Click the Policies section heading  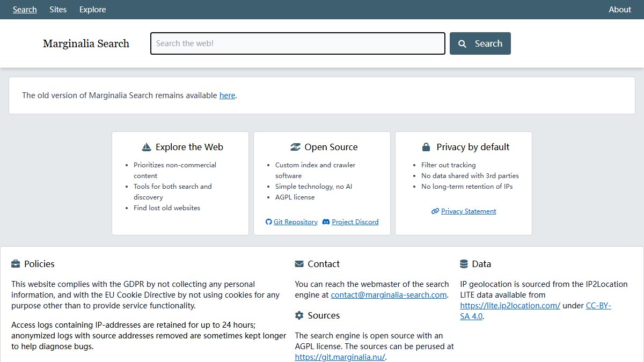pyautogui.click(x=39, y=264)
